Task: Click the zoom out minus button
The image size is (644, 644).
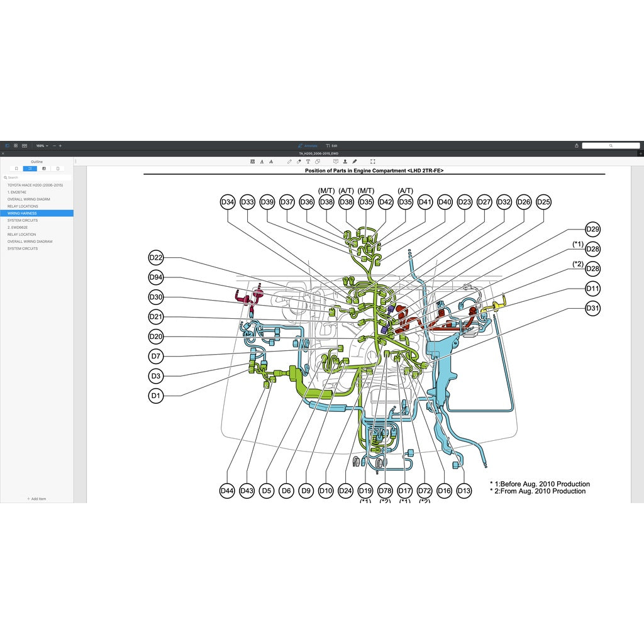Action: [x=54, y=145]
